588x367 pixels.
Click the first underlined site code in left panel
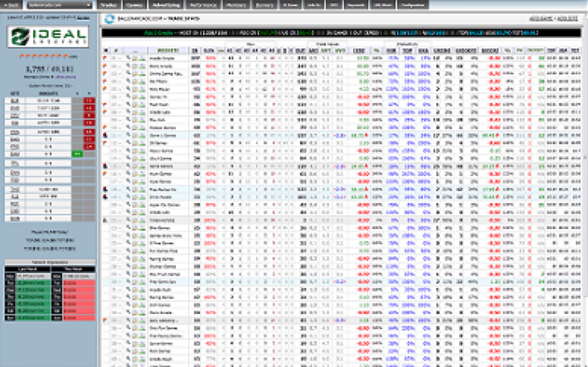[15, 101]
